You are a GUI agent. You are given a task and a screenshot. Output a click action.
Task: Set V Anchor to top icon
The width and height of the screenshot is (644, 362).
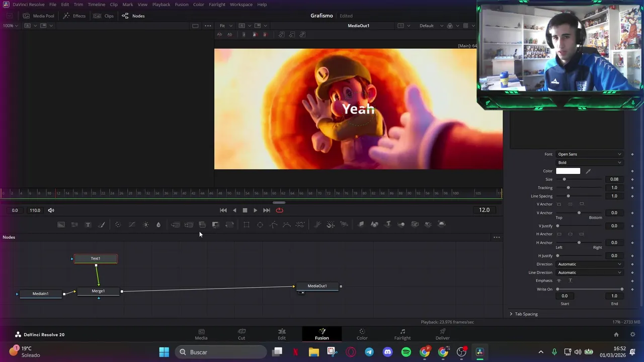click(559, 204)
